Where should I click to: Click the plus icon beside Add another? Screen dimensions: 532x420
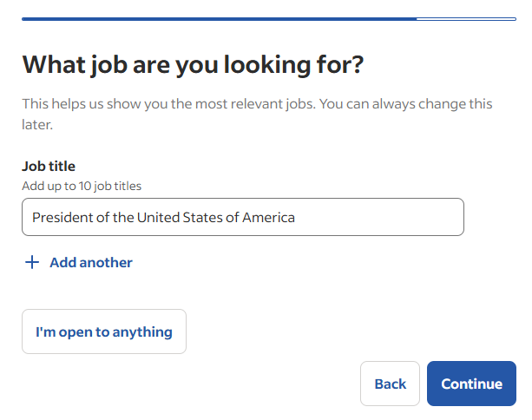click(x=32, y=262)
